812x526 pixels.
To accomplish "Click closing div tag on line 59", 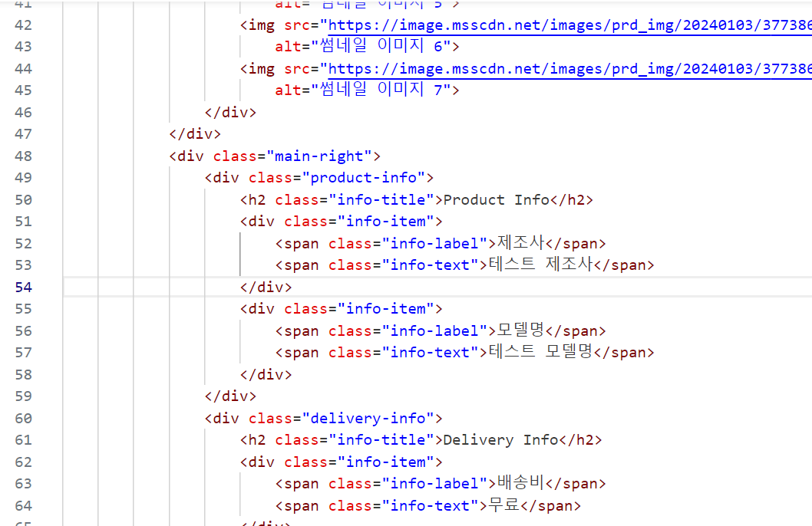I will point(230,396).
